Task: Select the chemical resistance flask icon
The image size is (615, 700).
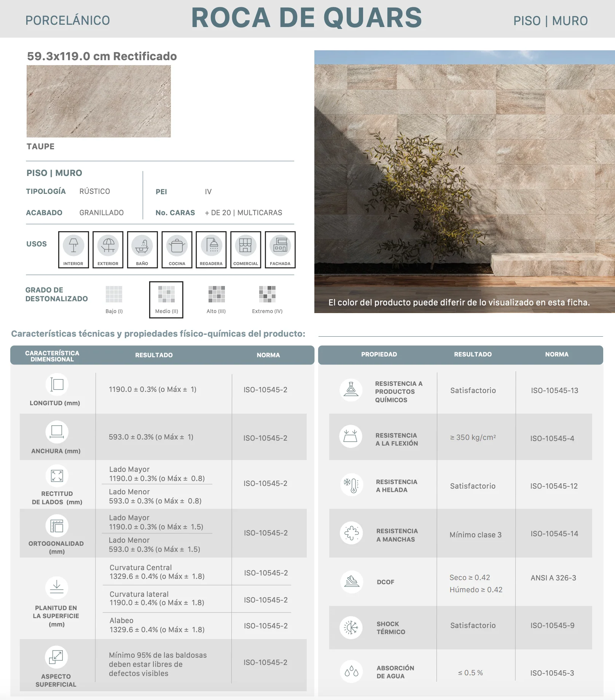Action: pos(351,390)
